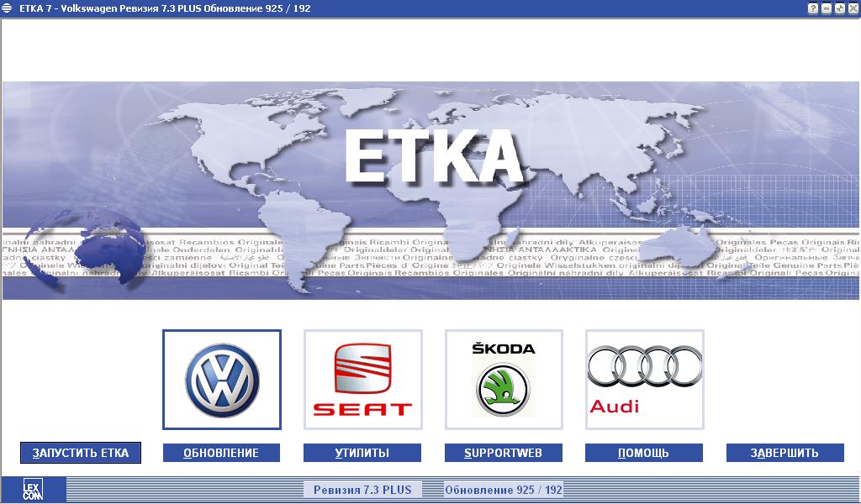The width and height of the screenshot is (861, 504).
Task: Select the SEAT brand logo
Action: 363,380
